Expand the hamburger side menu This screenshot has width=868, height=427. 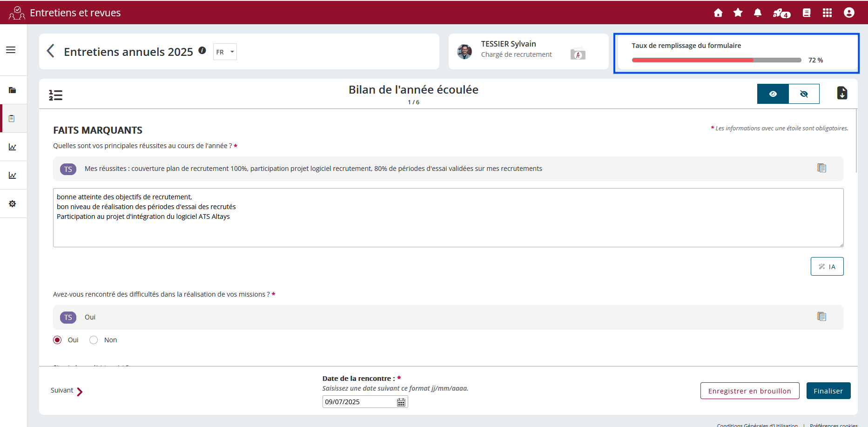(11, 50)
